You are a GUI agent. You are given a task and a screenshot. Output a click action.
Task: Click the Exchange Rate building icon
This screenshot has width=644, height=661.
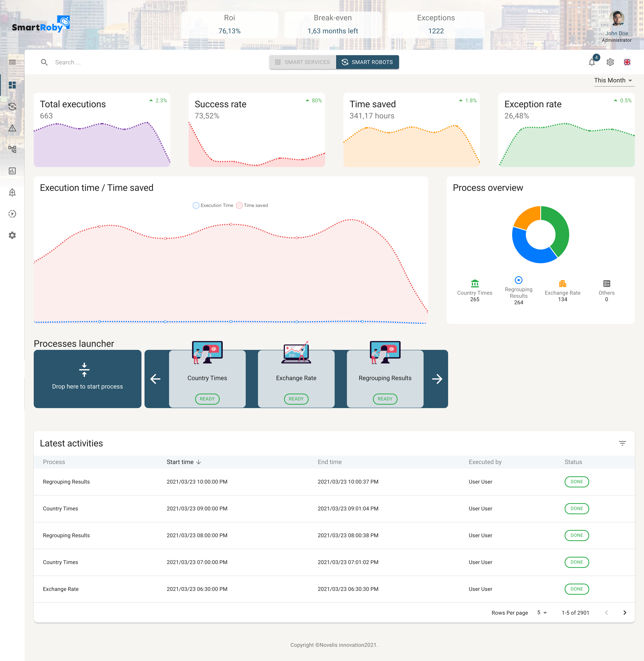(x=563, y=283)
